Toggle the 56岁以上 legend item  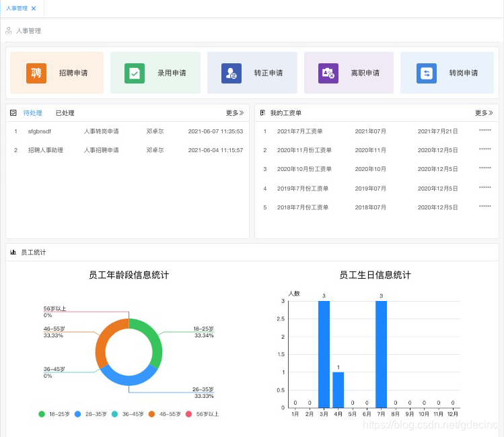click(x=202, y=414)
